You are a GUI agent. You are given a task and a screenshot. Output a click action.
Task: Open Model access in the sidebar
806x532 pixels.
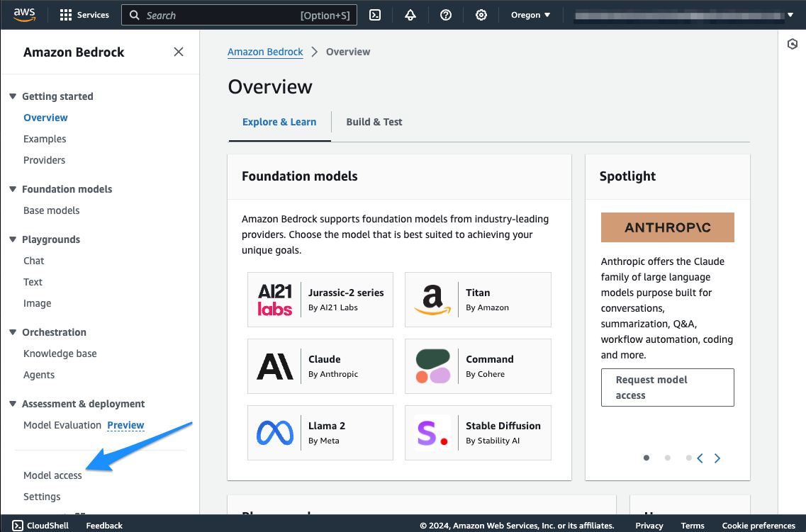tap(52, 475)
